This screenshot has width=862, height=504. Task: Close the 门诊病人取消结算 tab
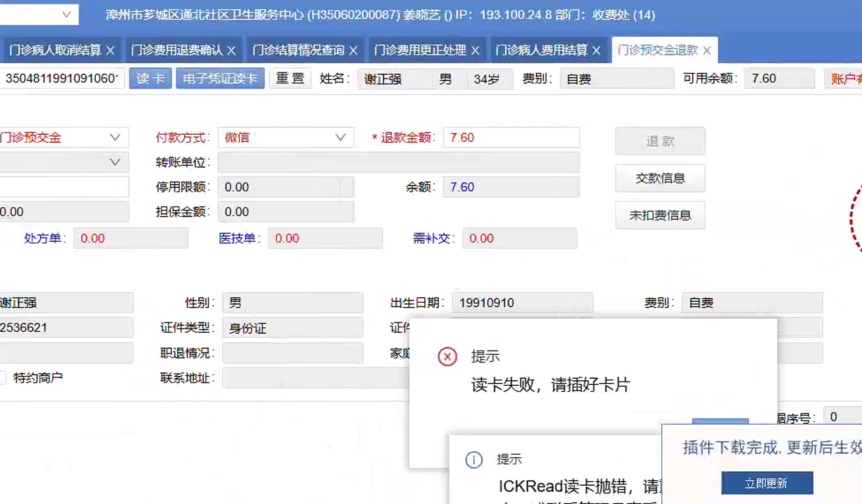tap(110, 50)
